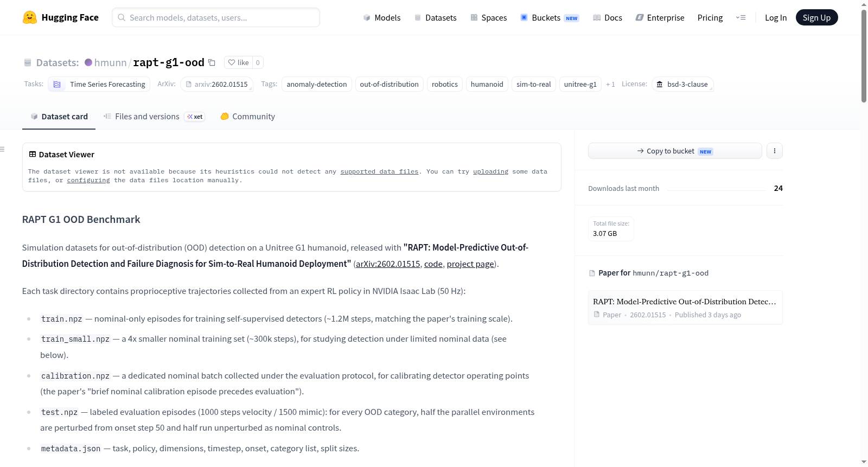
Task: Click the metadata.json file name
Action: (71, 449)
